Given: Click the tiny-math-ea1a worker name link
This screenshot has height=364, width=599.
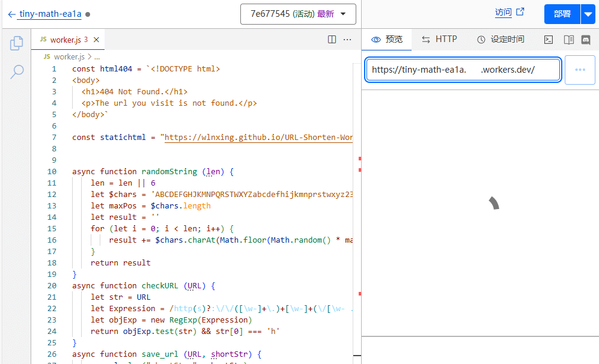Looking at the screenshot, I should point(50,14).
